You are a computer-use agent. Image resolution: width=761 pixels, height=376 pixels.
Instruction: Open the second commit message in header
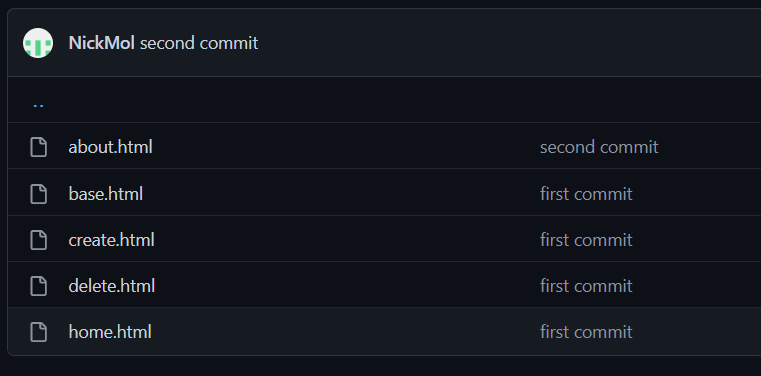(x=199, y=43)
